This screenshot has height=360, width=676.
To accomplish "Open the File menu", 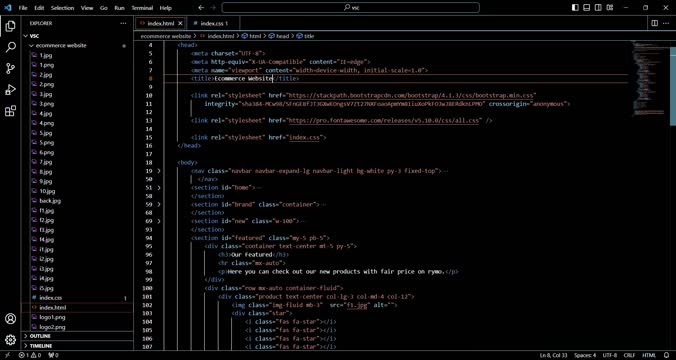I will 23,8.
